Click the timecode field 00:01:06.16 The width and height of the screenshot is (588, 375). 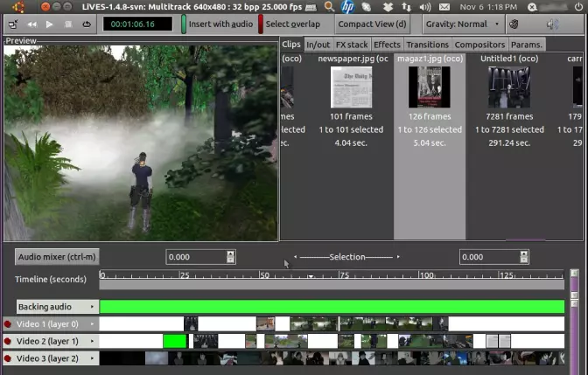pos(137,24)
